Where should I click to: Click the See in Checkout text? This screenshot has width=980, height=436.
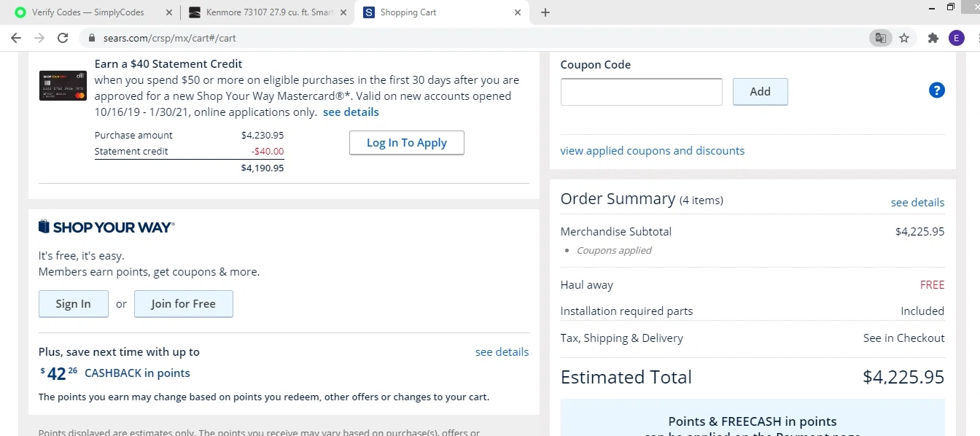(903, 338)
